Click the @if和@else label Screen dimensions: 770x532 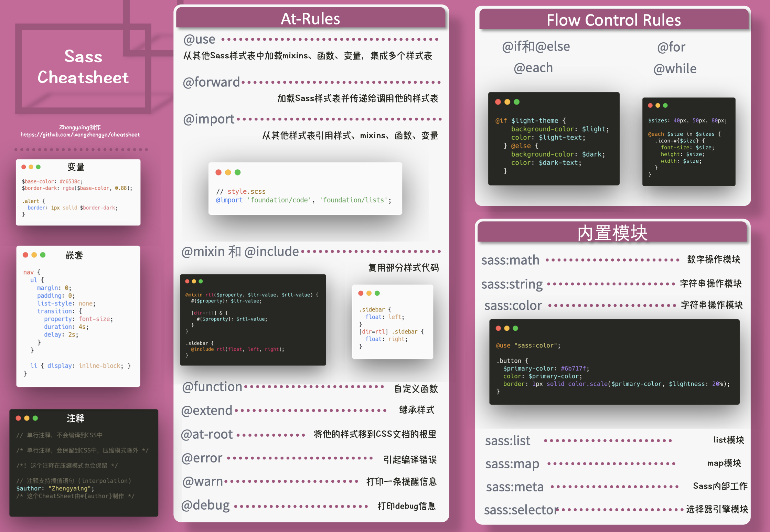536,46
